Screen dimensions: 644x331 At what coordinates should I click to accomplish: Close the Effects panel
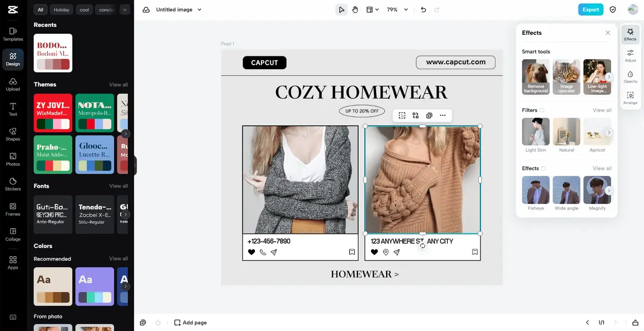coord(608,33)
